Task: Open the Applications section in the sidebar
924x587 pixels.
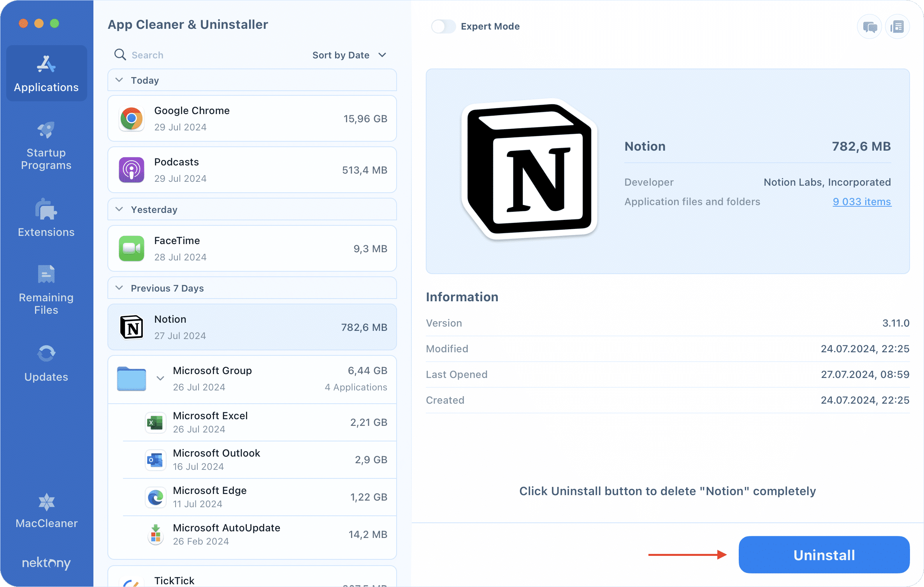Action: [x=46, y=73]
